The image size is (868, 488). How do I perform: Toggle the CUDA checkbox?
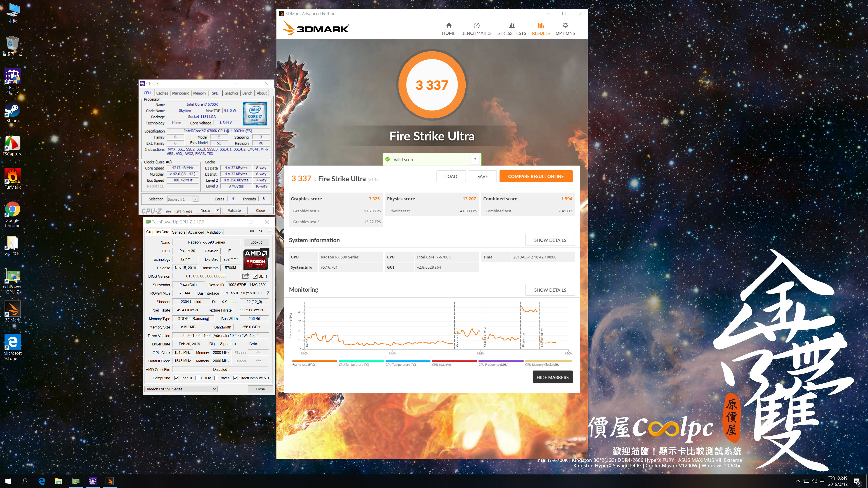point(198,378)
